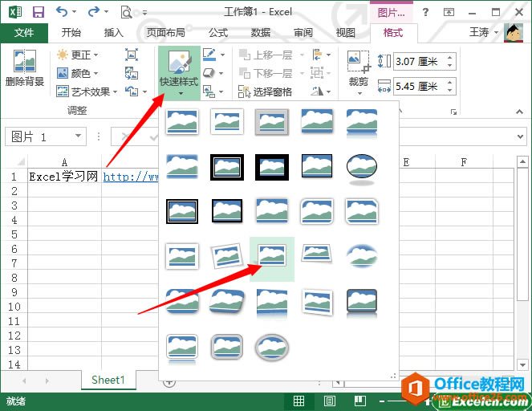The image size is (532, 411).
Task: Switch to the Review (审阅) tab
Action: tap(303, 33)
